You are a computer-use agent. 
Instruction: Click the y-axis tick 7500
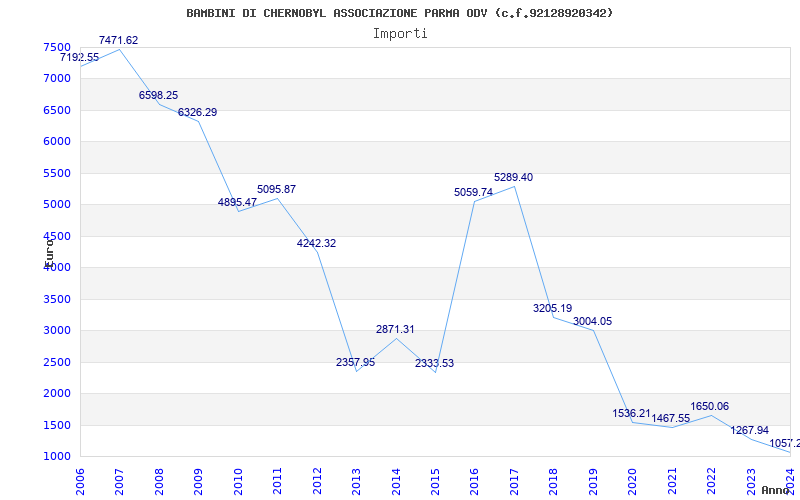(57, 47)
